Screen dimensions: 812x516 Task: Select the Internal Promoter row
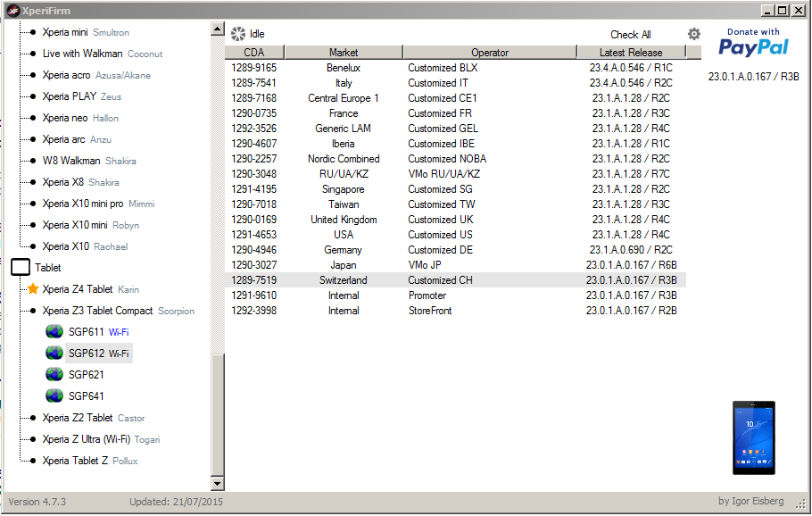point(456,295)
